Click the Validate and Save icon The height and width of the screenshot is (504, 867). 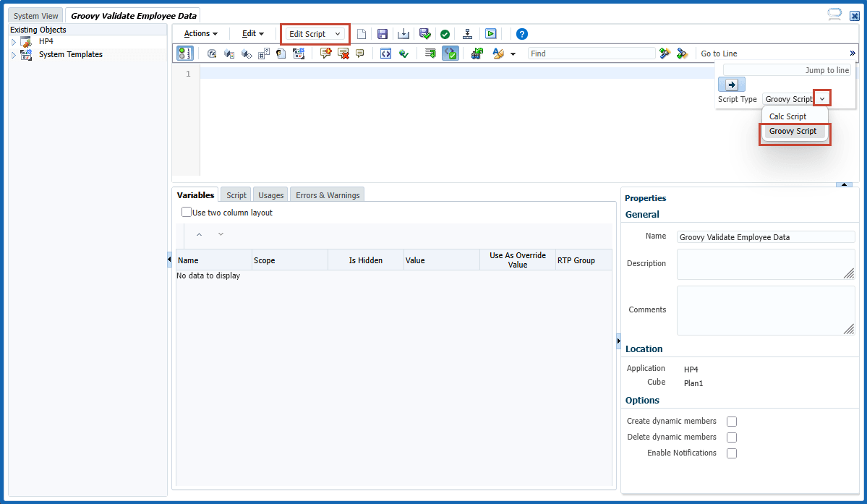(424, 34)
